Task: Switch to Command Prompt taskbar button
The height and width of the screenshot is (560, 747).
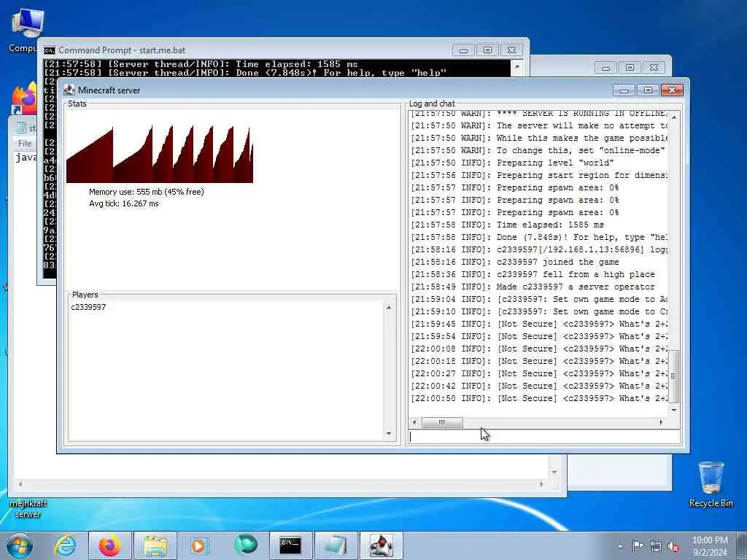Action: coord(290,545)
